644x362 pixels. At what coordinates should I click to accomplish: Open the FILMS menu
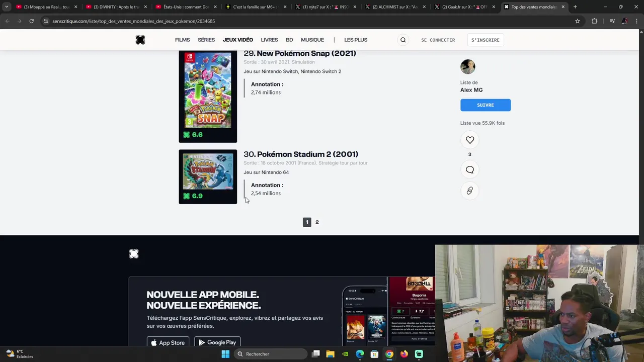pyautogui.click(x=183, y=40)
